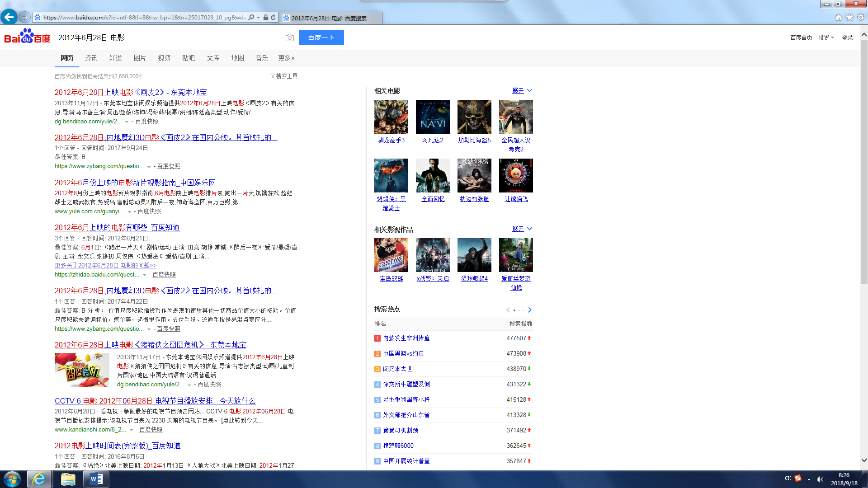Click the 猪猪侠之囧囧危机 result thumbnail
The width and height of the screenshot is (868, 488).
click(x=82, y=370)
